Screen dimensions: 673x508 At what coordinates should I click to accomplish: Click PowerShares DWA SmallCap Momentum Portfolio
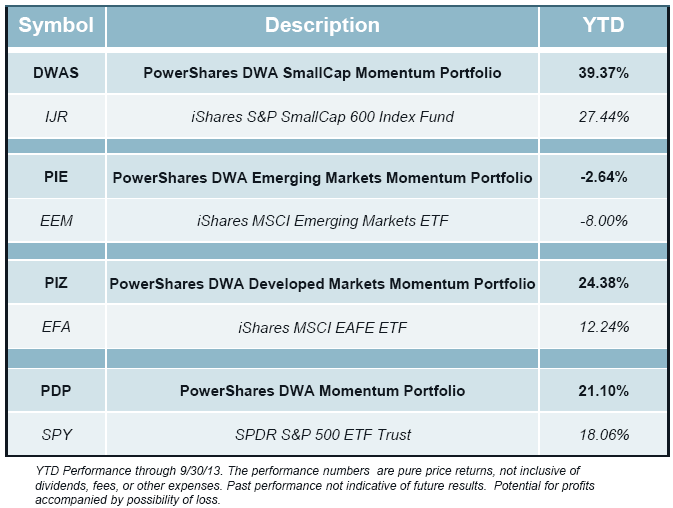click(322, 73)
